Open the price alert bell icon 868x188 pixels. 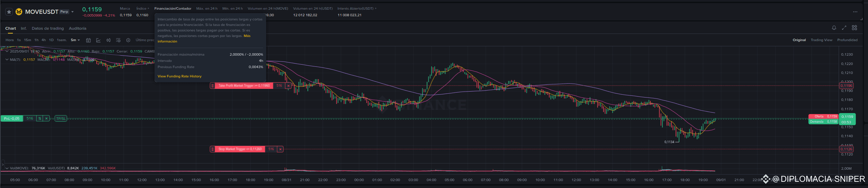coord(834,28)
